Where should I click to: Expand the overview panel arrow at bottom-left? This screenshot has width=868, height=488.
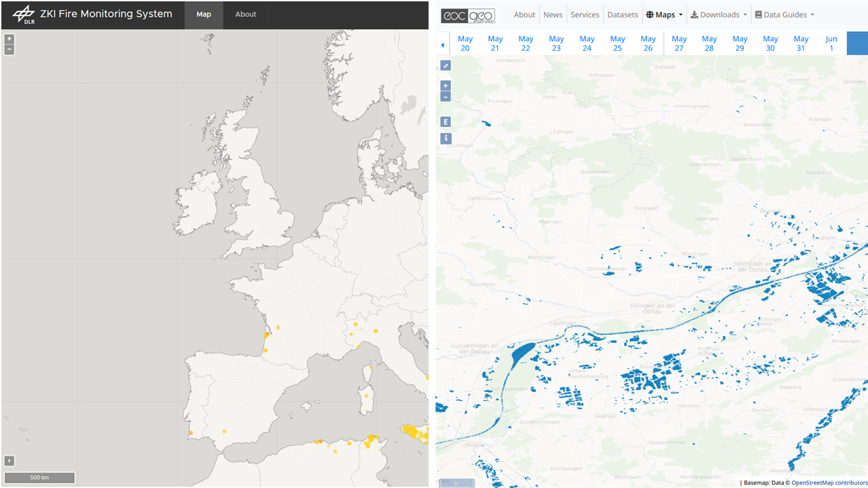point(9,461)
